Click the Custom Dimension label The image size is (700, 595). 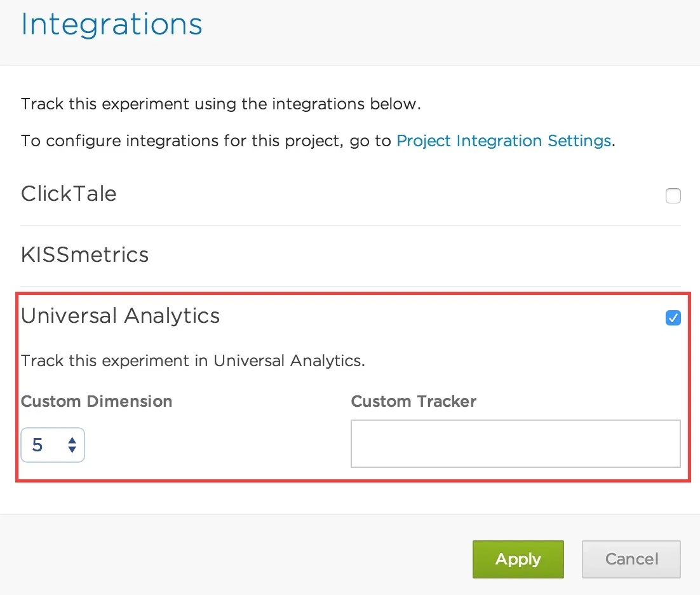point(96,401)
